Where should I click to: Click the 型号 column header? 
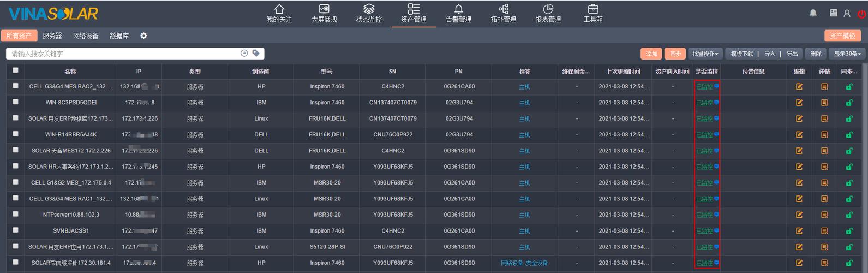(x=327, y=72)
